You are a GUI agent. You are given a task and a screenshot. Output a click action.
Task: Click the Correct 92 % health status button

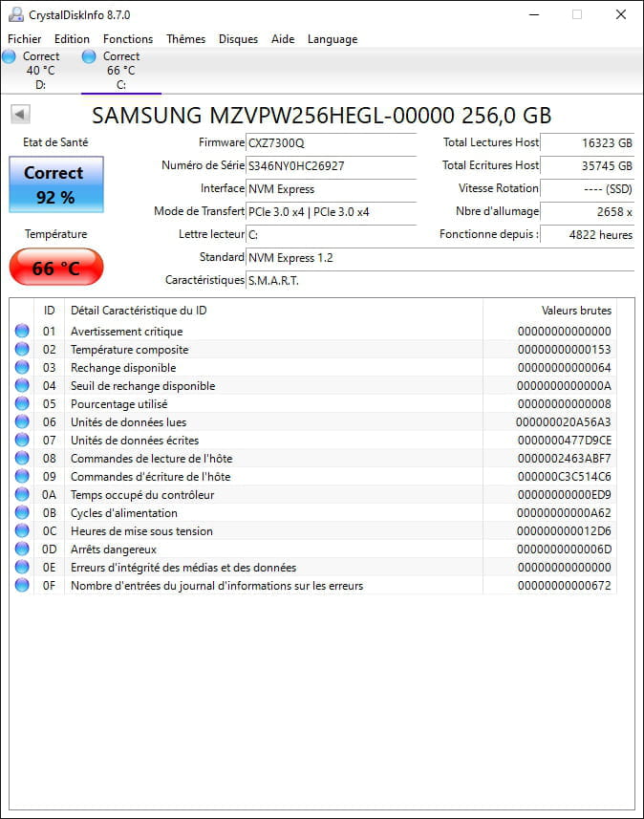(x=56, y=183)
